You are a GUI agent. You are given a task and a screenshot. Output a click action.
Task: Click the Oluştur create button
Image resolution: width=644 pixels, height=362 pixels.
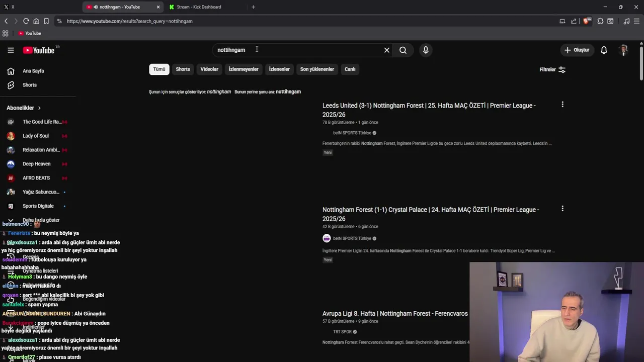coord(577,50)
